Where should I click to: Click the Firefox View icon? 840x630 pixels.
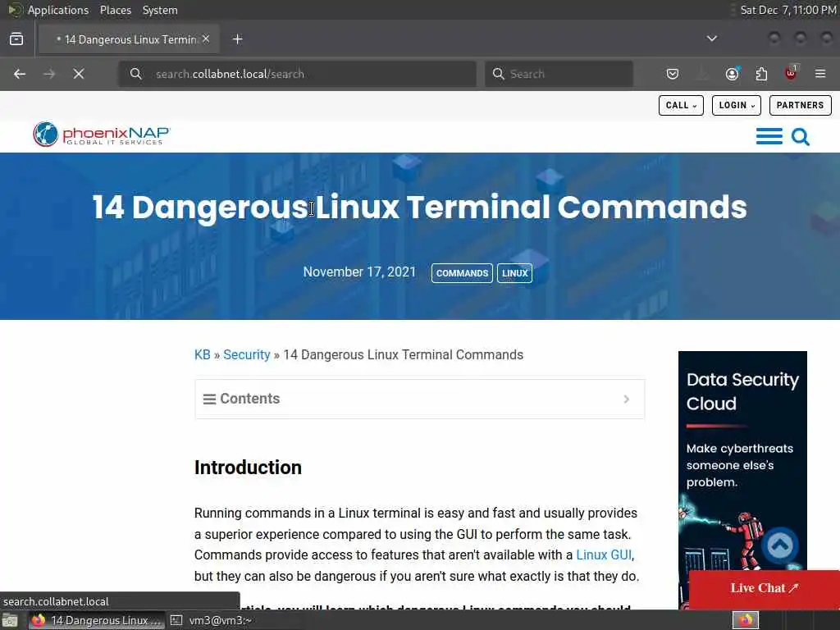tap(16, 39)
